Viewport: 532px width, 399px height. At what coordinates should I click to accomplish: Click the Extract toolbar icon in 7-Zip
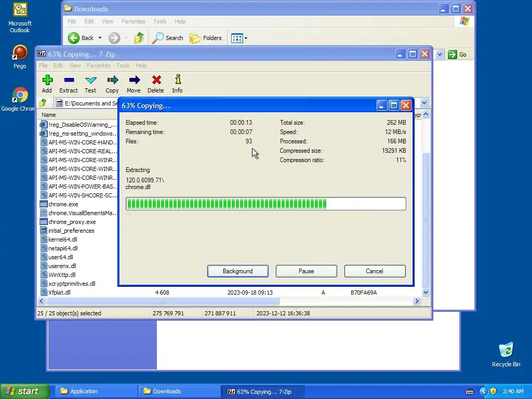[x=69, y=84]
